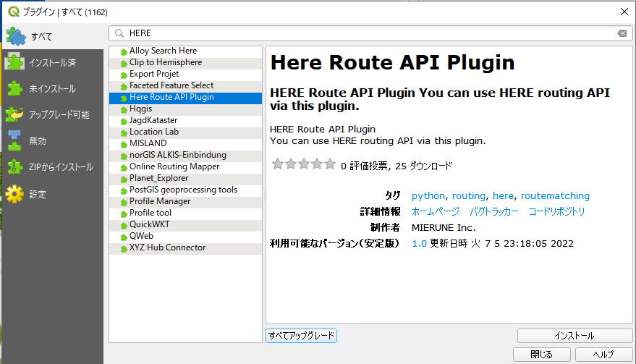Open the 未インストール tab
Screen dimensions: 636x364
(x=53, y=88)
